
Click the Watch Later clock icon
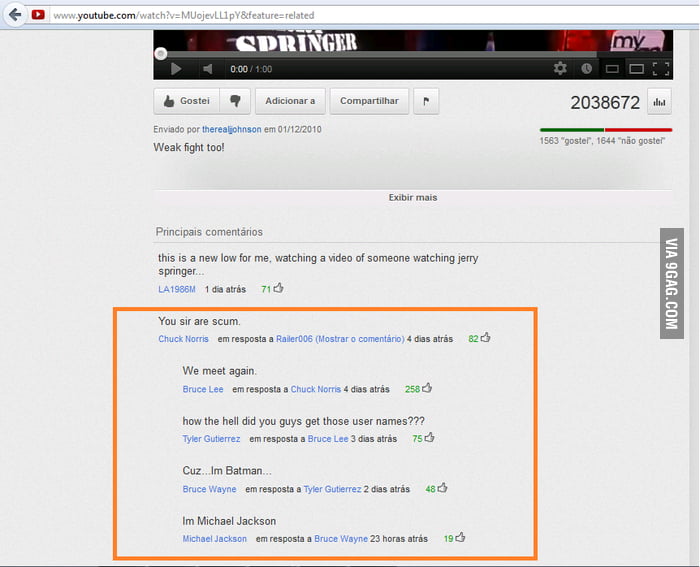(586, 68)
